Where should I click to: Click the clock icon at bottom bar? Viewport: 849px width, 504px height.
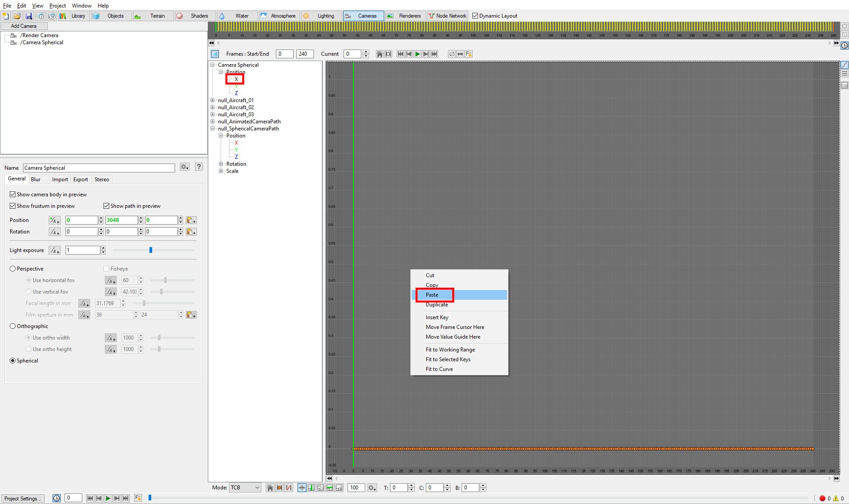tap(57, 498)
